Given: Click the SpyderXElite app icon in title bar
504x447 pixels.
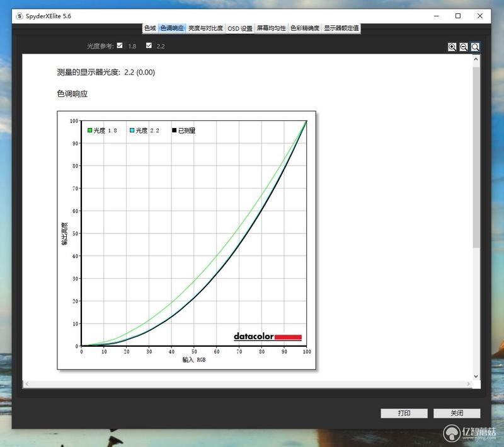Looking at the screenshot, I should (20, 16).
